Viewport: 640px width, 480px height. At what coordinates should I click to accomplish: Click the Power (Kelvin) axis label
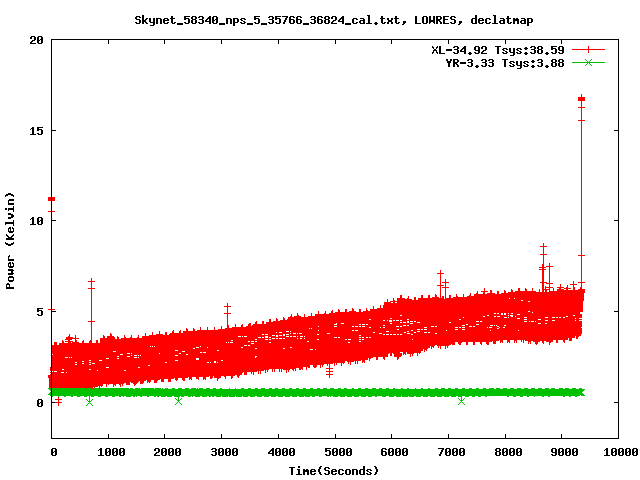(x=10, y=240)
